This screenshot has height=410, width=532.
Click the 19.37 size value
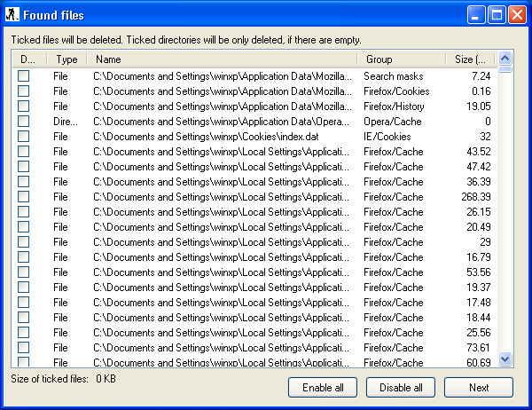479,288
